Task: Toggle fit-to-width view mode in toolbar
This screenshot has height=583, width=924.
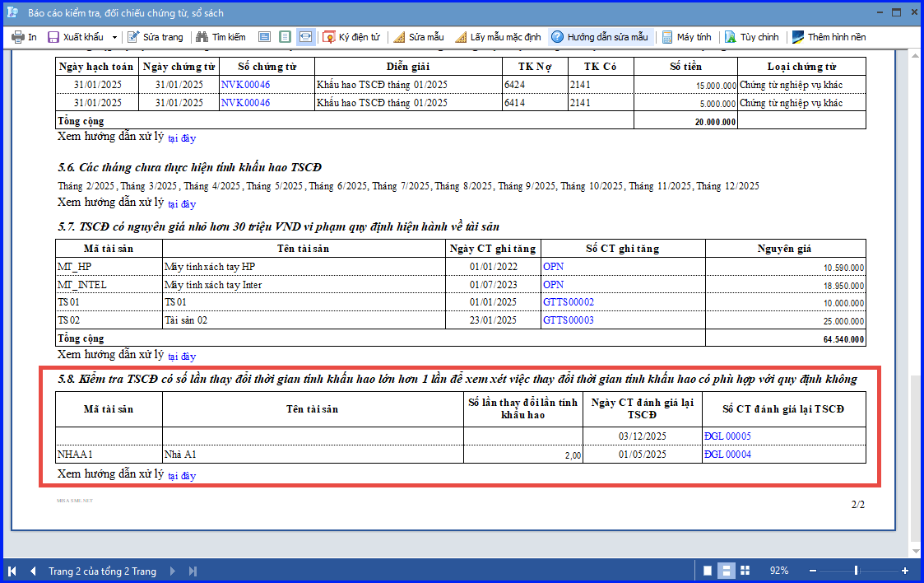Action: (305, 37)
